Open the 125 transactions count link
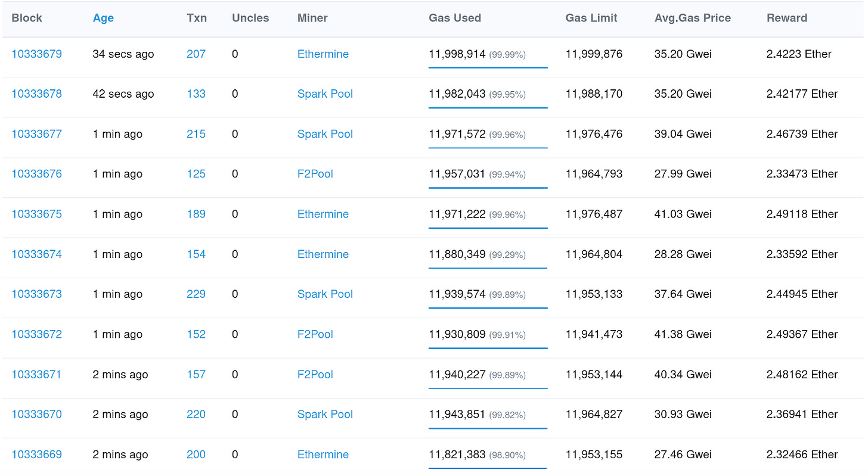868x476 pixels. [196, 174]
